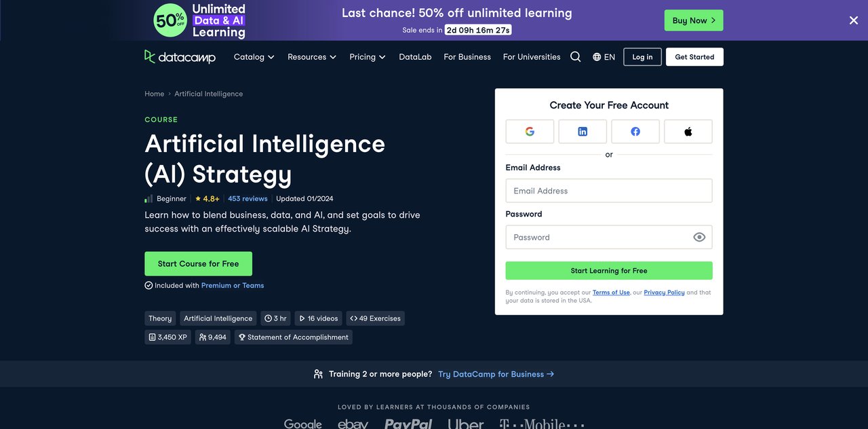Focus the Email Address input field

tap(609, 191)
